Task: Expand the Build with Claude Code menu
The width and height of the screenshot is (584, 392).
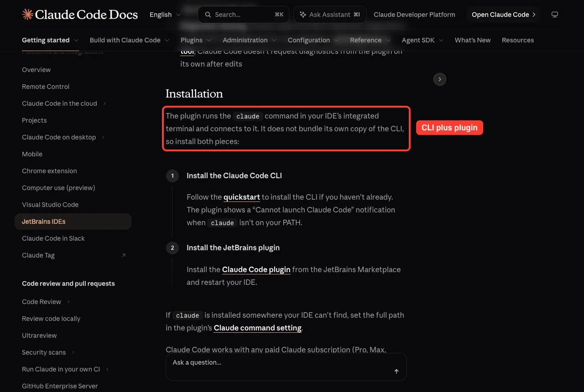Action: point(130,40)
